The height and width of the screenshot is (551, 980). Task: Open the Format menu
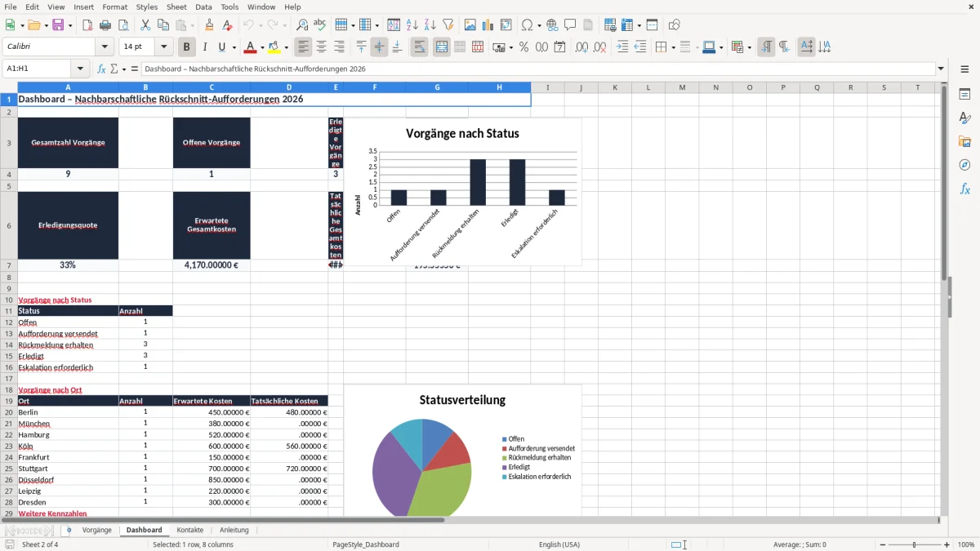coord(115,7)
